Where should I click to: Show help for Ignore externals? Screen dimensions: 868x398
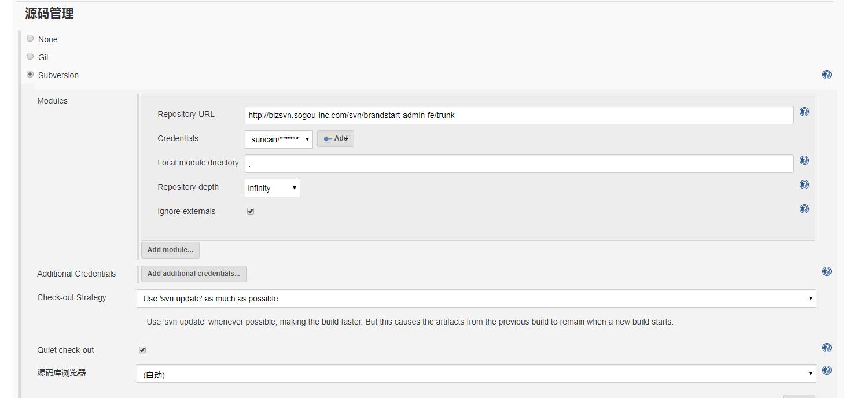click(804, 209)
